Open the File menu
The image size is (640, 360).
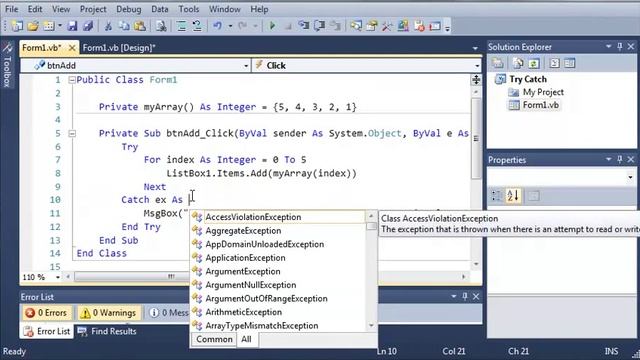point(11,9)
